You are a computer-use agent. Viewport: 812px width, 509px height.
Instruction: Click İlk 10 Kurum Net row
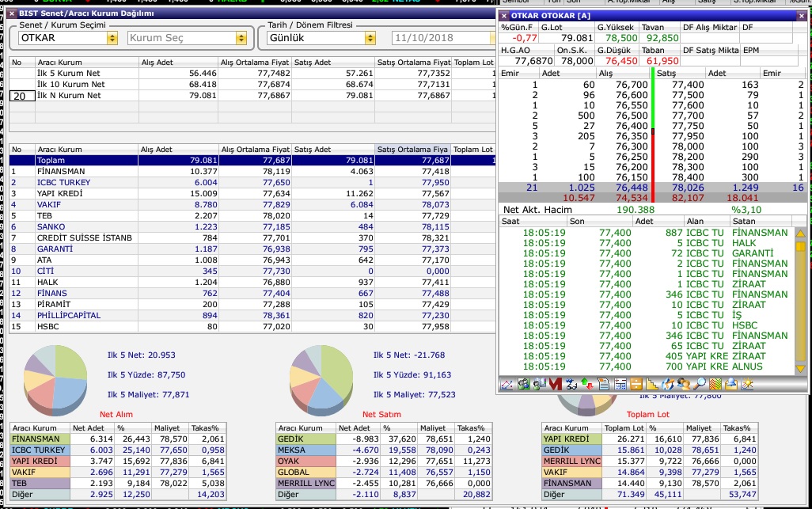click(252, 85)
